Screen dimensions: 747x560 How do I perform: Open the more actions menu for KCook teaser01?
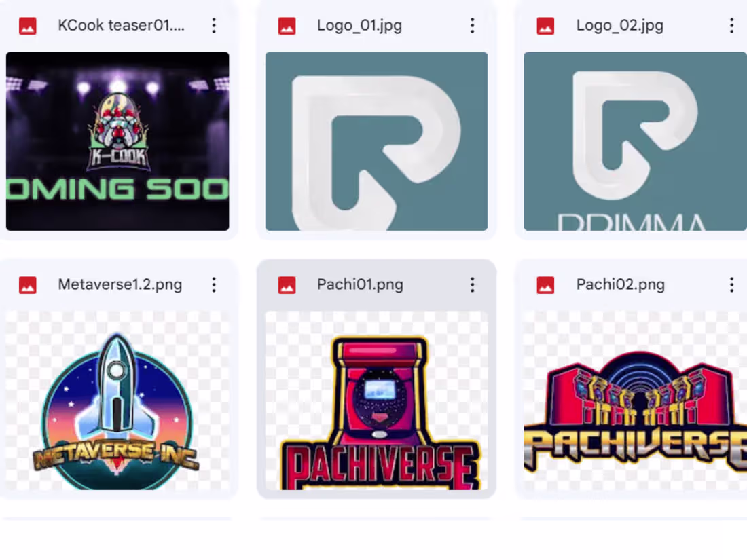pyautogui.click(x=214, y=26)
